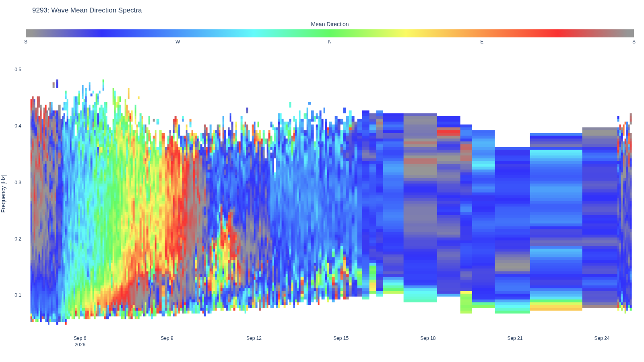Click the 'E' label on the colorbar
Viewport: 644px width, 362px height.
tap(482, 42)
